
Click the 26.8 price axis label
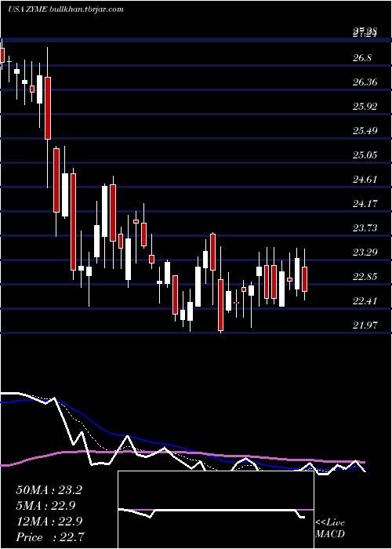click(362, 58)
